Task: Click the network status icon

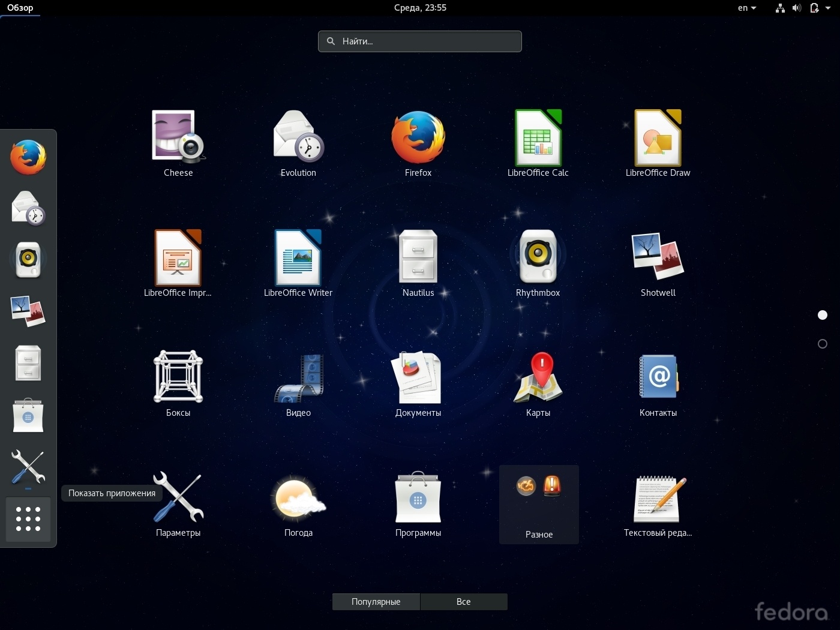Action: pyautogui.click(x=780, y=8)
